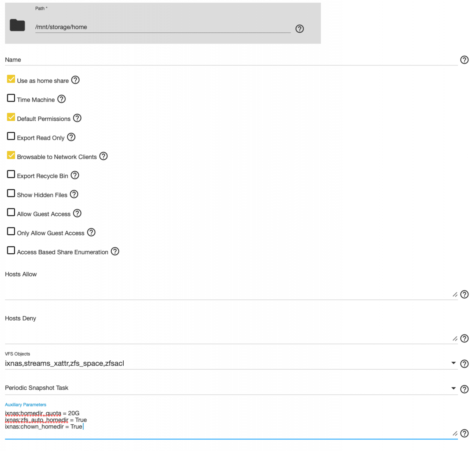The width and height of the screenshot is (476, 451).
Task: Uncheck Browsable to Network Clients
Action: [x=11, y=155]
